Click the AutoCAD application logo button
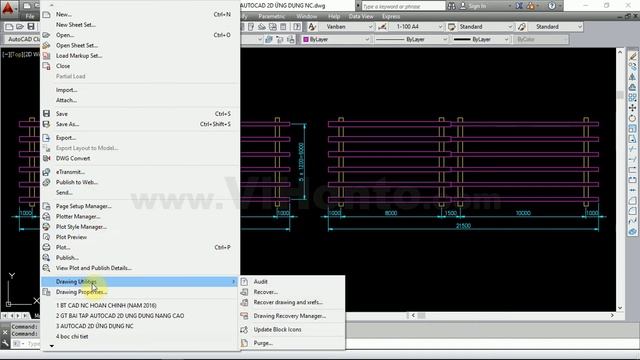Viewport: 640px width, 360px height. pos(8,9)
